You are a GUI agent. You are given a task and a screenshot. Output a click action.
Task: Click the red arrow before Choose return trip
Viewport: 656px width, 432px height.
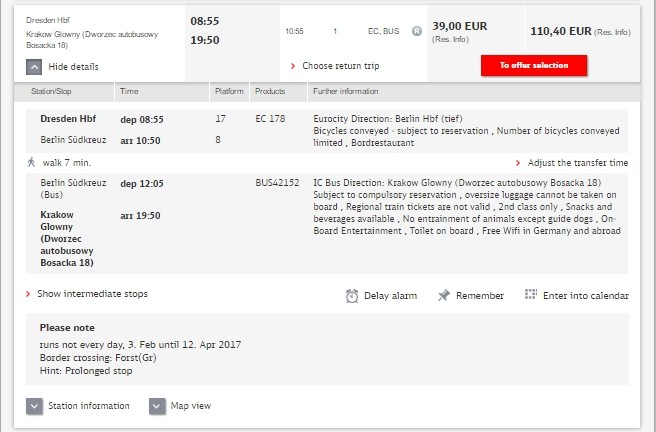[292, 66]
